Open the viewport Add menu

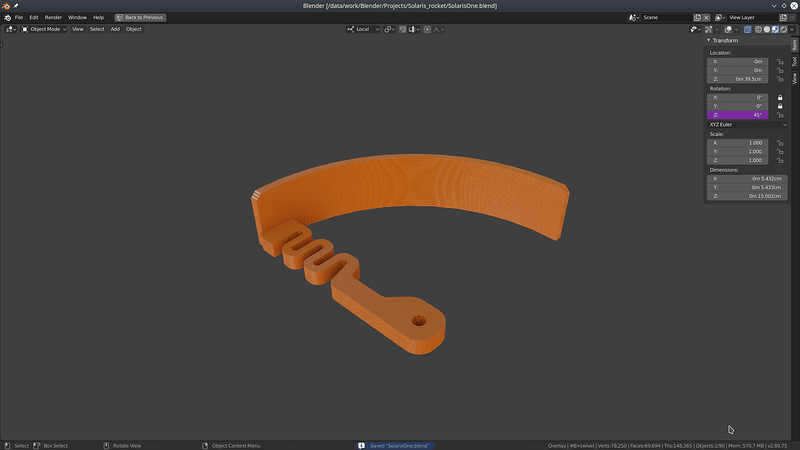click(x=115, y=29)
